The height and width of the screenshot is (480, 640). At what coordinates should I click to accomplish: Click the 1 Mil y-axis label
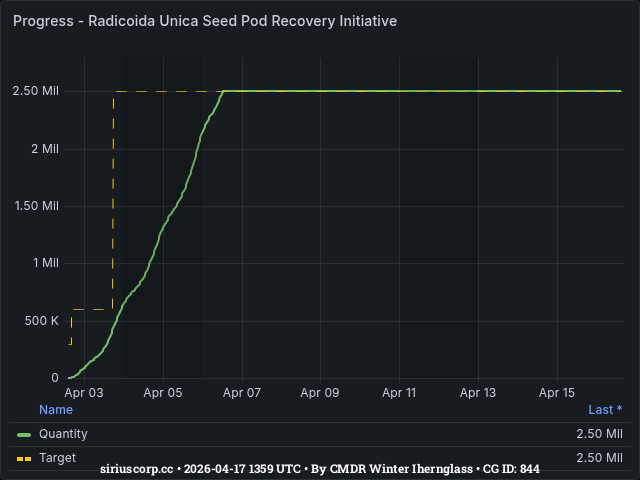click(x=46, y=263)
